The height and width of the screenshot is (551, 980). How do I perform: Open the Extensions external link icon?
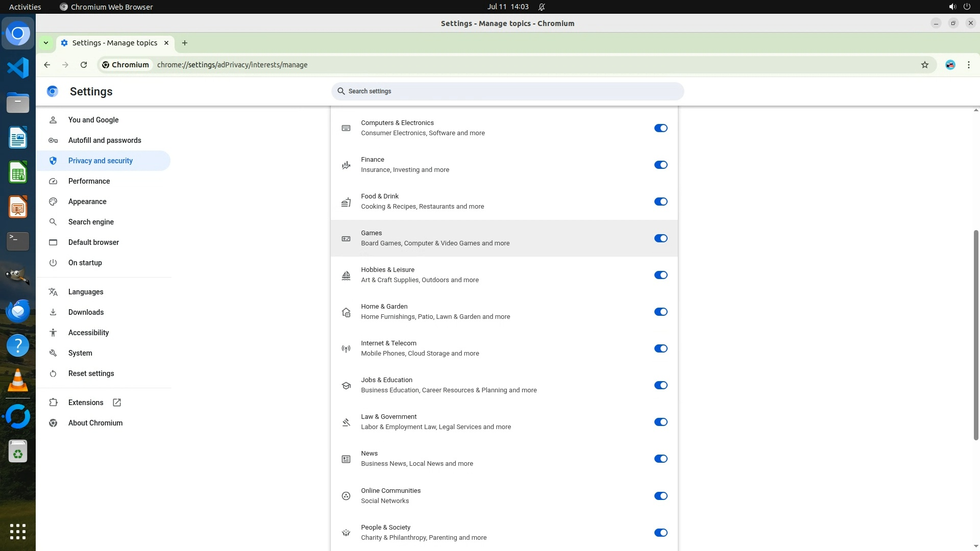coord(117,403)
